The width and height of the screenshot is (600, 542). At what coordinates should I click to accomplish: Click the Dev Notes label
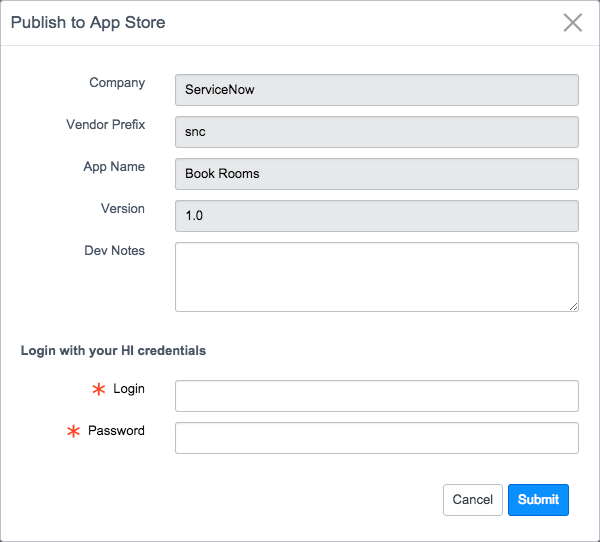tap(114, 250)
